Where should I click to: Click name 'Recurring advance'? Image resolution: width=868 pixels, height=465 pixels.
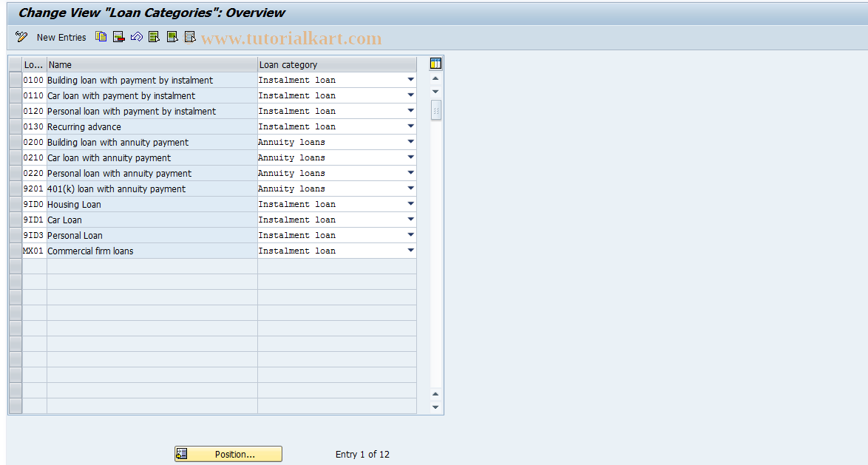click(x=84, y=126)
